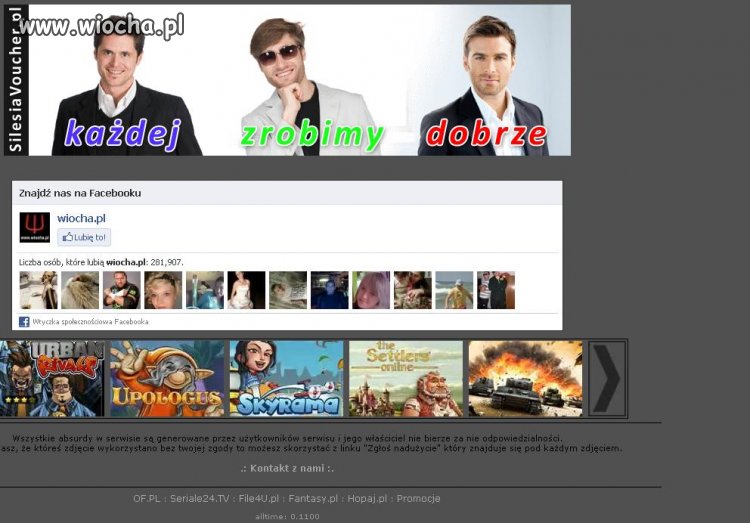Viewport: 750px width, 523px height.
Task: Click the Facebook logo icon in plugin footer
Action: pyautogui.click(x=24, y=322)
